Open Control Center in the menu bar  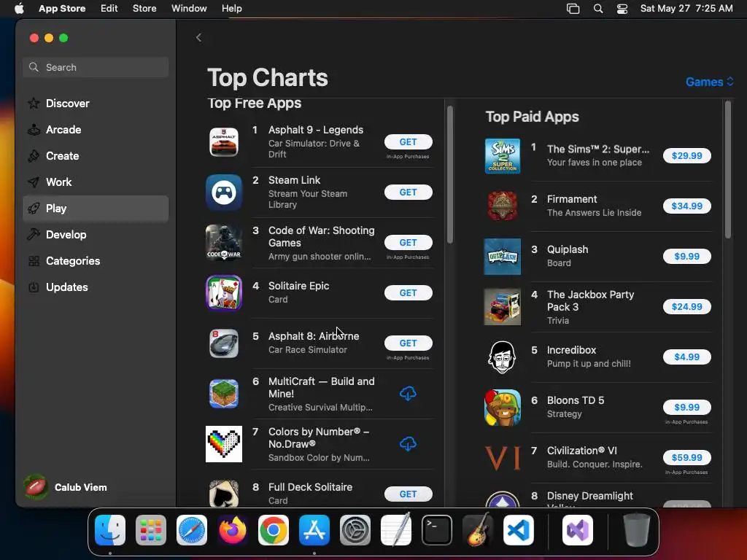click(x=622, y=9)
